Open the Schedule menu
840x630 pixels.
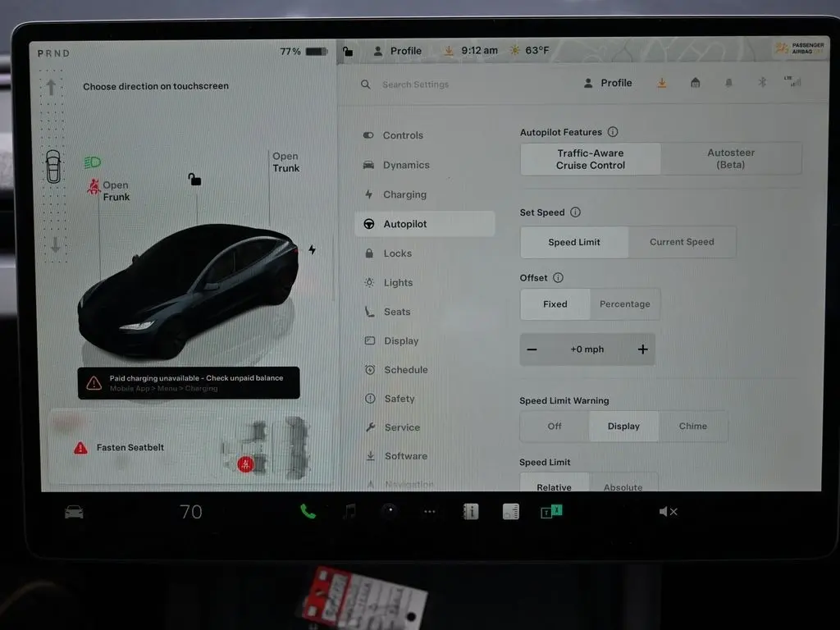click(425, 370)
